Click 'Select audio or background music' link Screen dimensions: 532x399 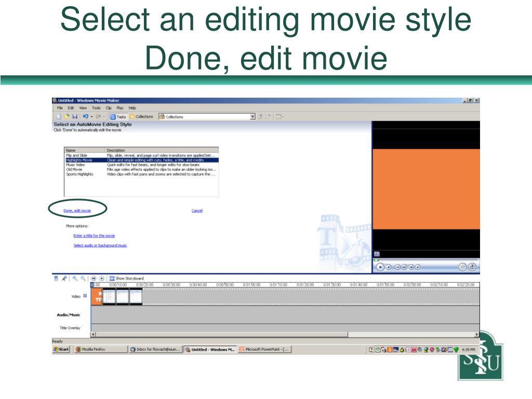(x=100, y=245)
